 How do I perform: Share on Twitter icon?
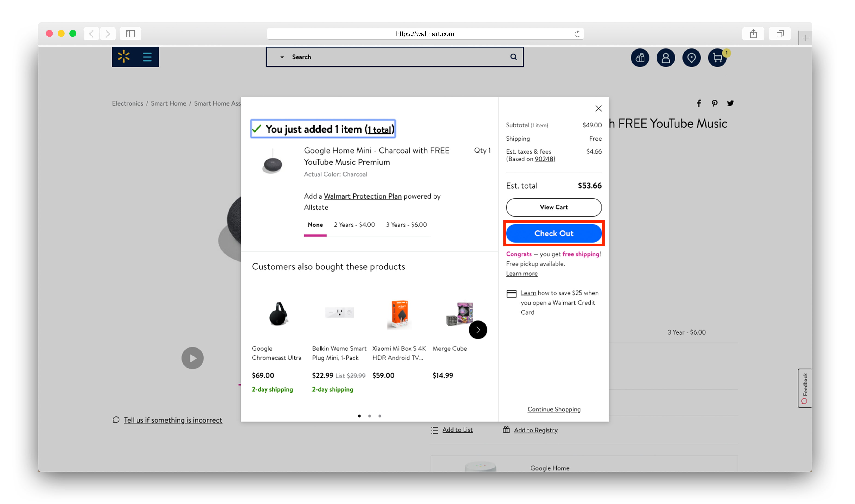[730, 103]
